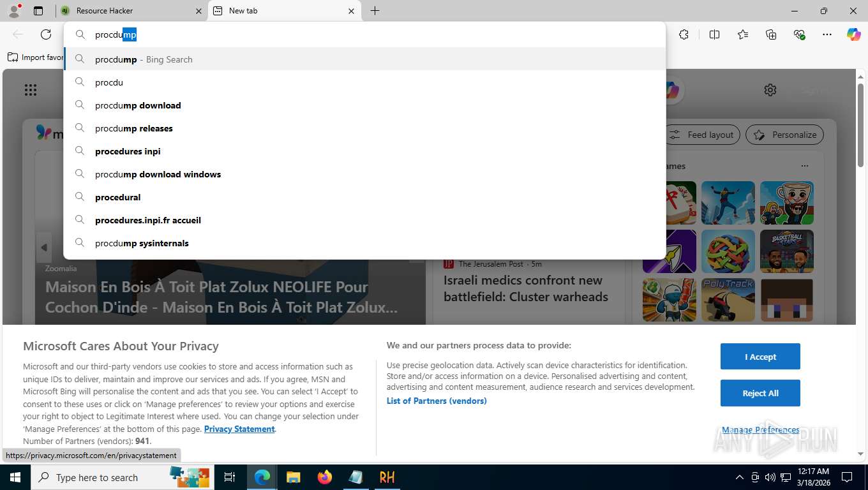Image resolution: width=868 pixels, height=490 pixels.
Task: Open page settings gear icon
Action: coord(770,90)
